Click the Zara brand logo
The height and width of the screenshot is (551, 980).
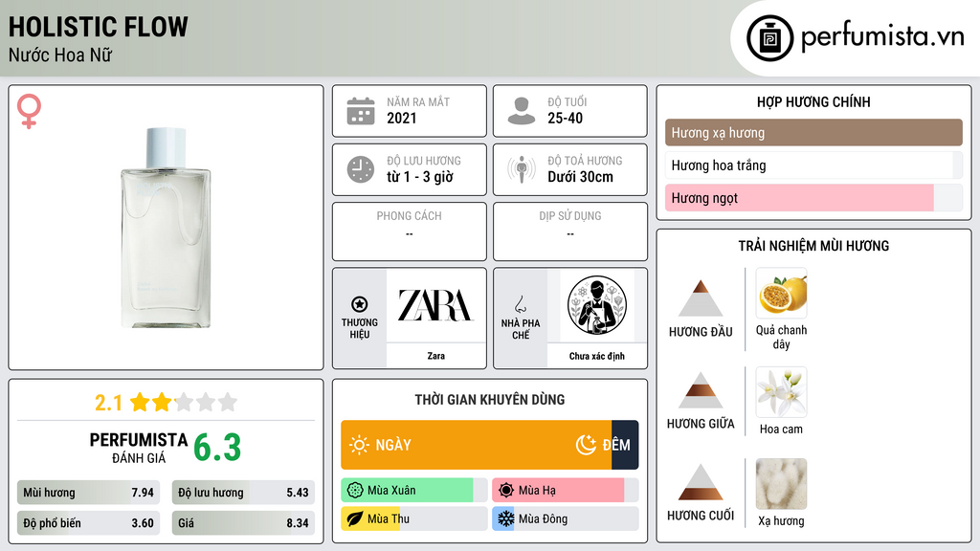435,305
